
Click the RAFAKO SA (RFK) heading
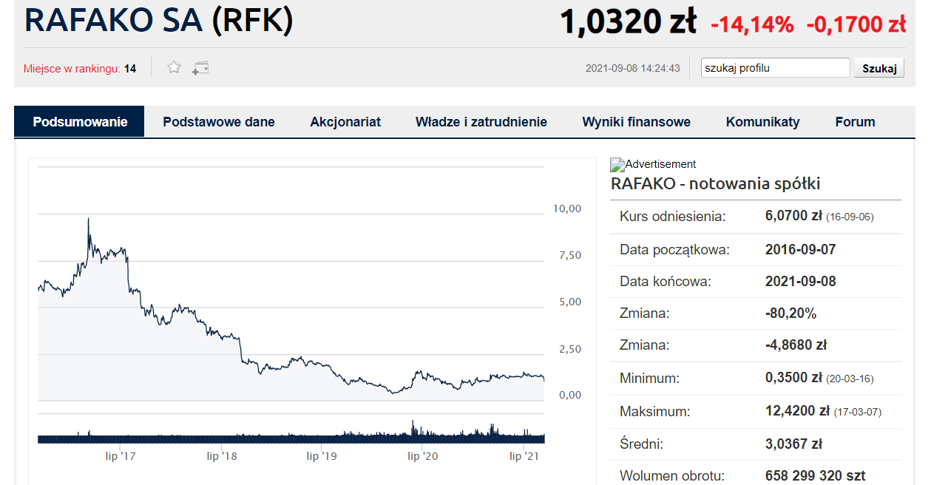coord(158,20)
